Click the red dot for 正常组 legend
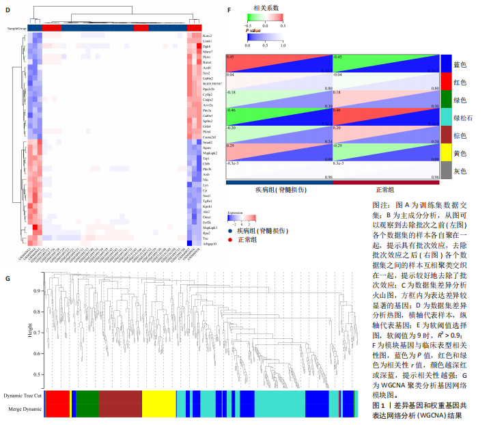The height and width of the screenshot is (425, 504). point(229,240)
